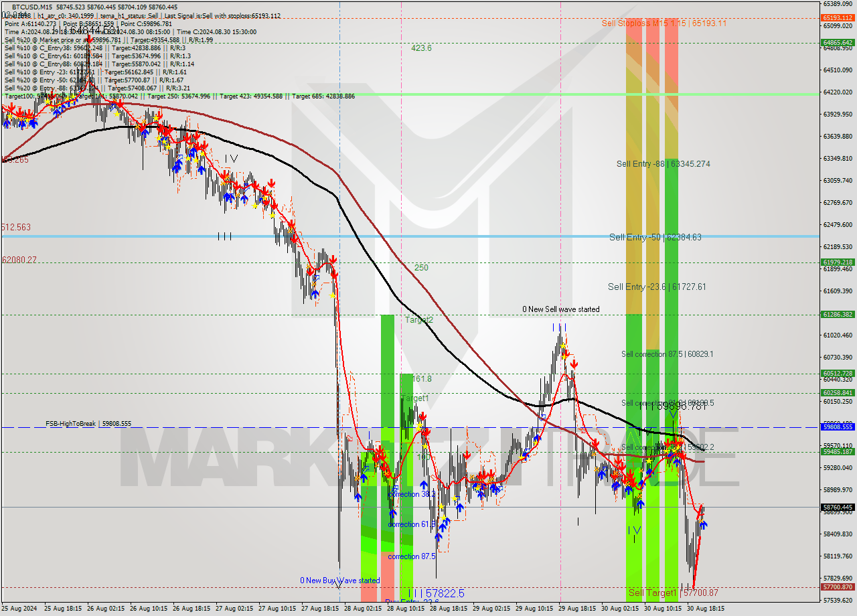Click the 512.563 red level label
The width and height of the screenshot is (857, 616).
16,227
